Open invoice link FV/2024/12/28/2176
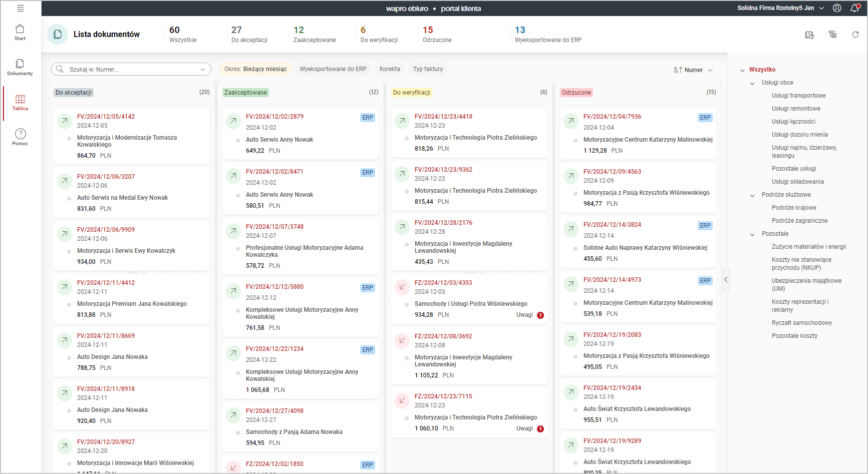Viewport: 868px width, 474px height. point(443,223)
